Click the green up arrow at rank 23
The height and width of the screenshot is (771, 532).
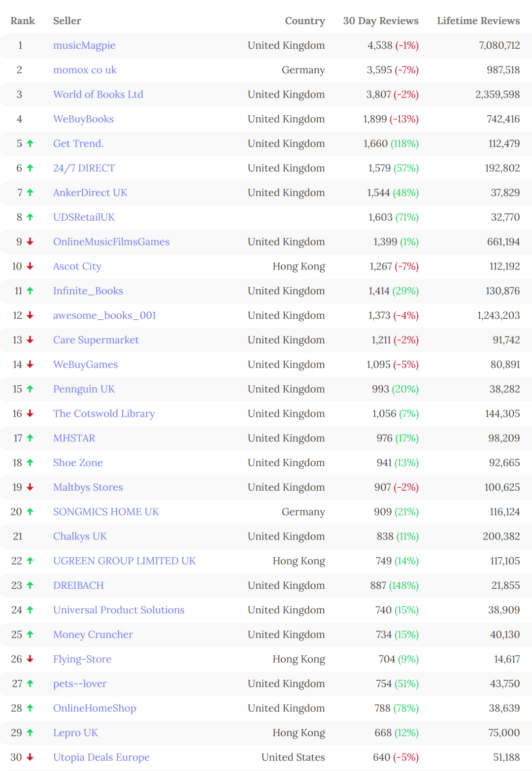pyautogui.click(x=30, y=585)
